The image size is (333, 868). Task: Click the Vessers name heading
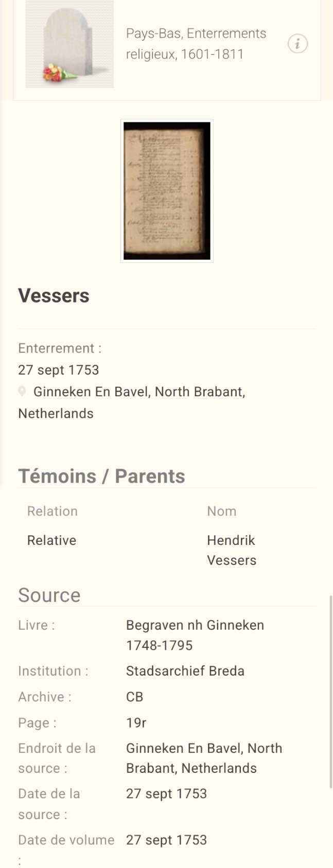coord(54,296)
